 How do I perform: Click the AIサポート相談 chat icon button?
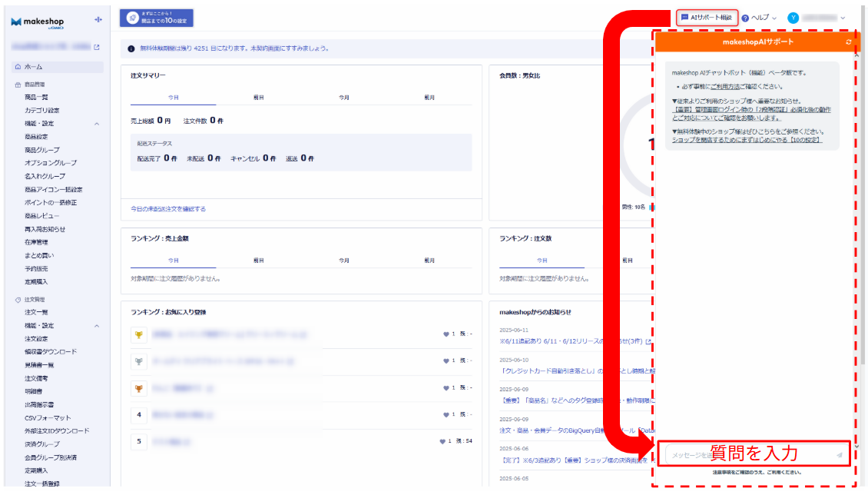pos(684,17)
